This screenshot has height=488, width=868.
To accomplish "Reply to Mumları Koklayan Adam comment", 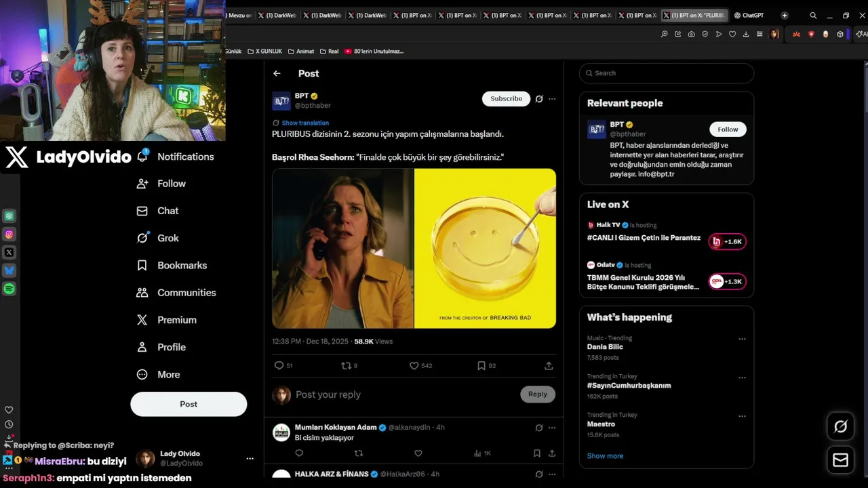I will pos(299,453).
